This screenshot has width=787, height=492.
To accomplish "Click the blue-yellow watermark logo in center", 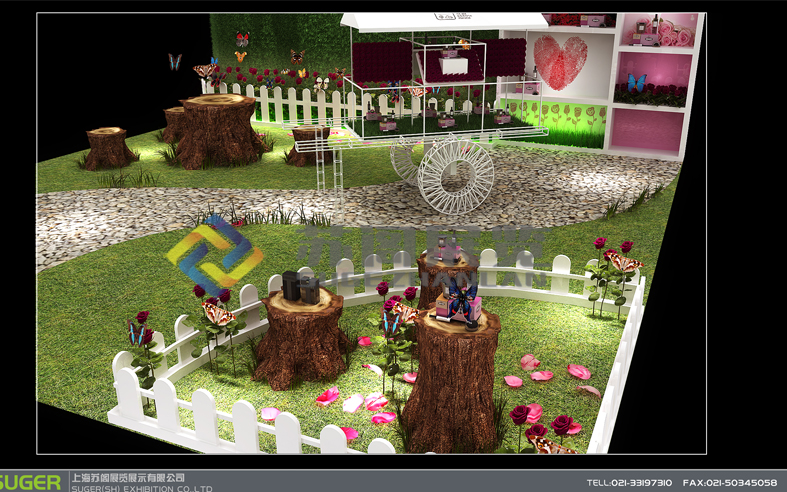I will coord(214,254).
